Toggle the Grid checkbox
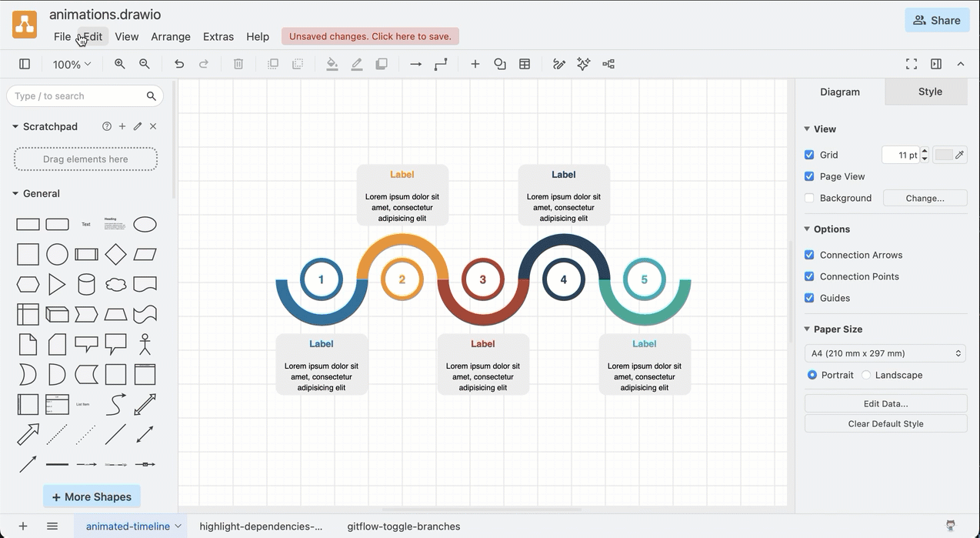 [x=809, y=155]
